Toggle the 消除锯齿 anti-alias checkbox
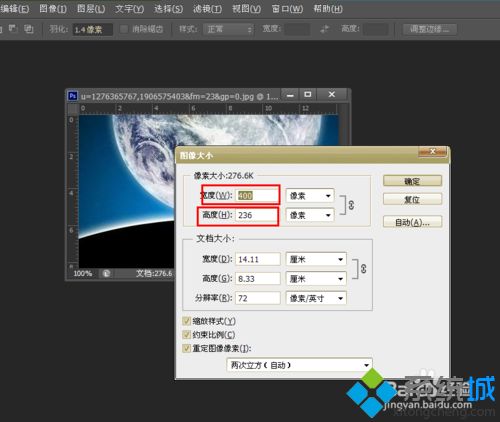This screenshot has height=422, width=500. [124, 29]
